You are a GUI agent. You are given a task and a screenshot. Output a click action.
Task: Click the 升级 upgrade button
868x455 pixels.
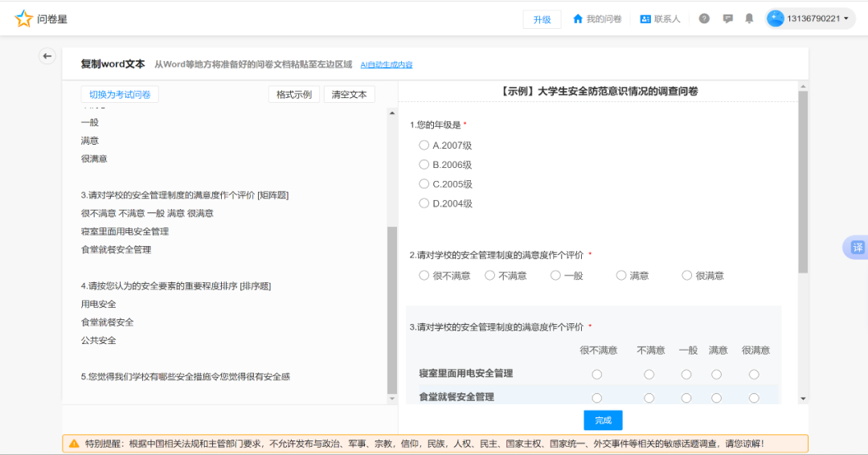pyautogui.click(x=542, y=19)
